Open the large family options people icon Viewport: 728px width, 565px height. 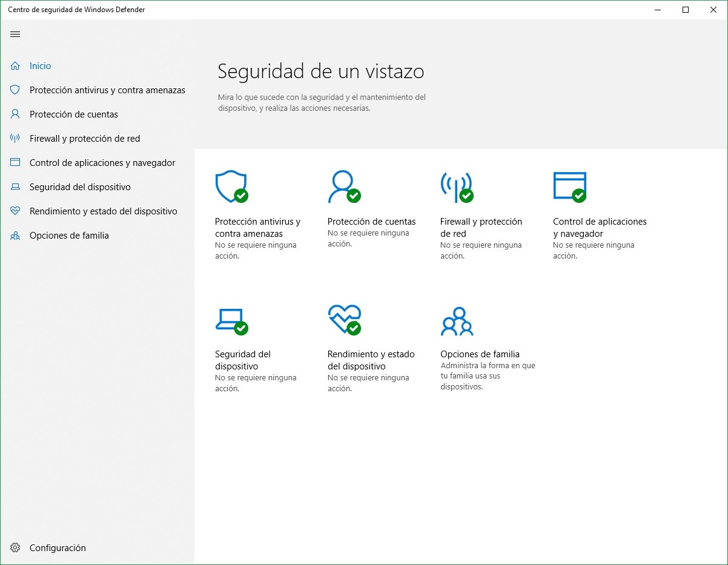point(457,321)
